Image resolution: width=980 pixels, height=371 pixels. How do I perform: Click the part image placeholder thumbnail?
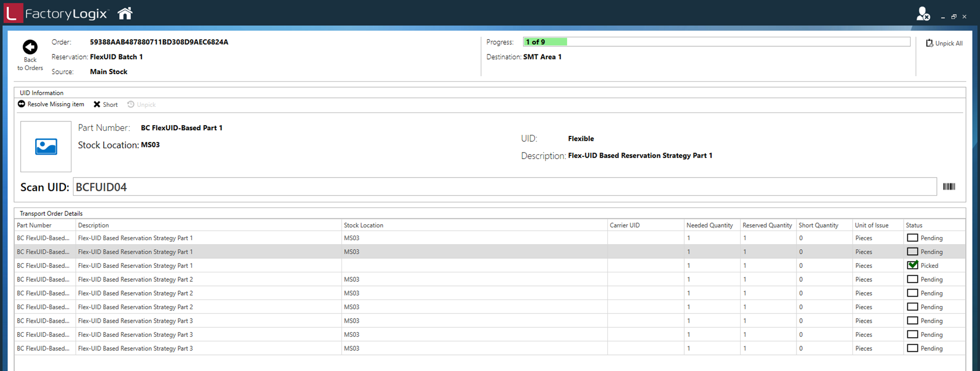46,147
